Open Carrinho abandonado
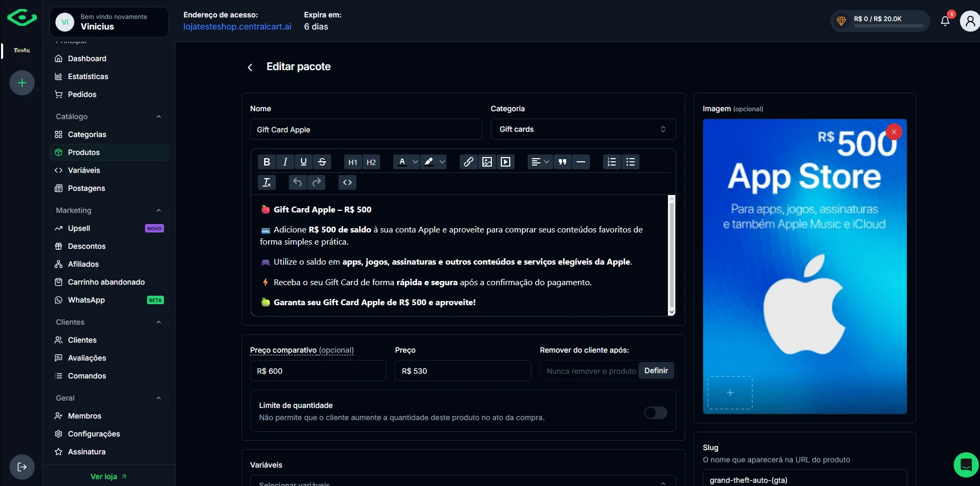The width and height of the screenshot is (980, 486). tap(109, 282)
